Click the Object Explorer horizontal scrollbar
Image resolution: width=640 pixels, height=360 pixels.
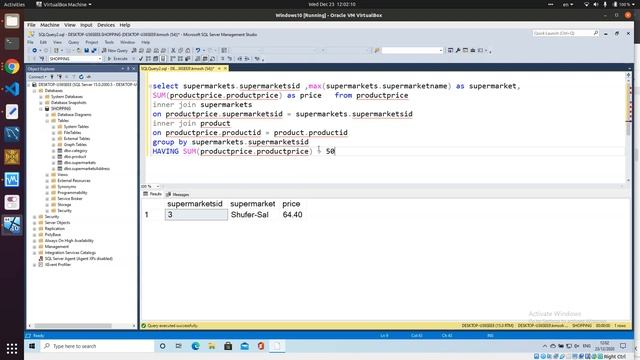(x=73, y=326)
